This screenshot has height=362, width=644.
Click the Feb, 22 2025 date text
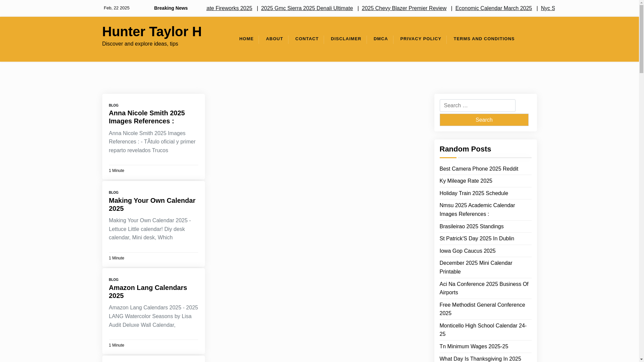pos(116,8)
